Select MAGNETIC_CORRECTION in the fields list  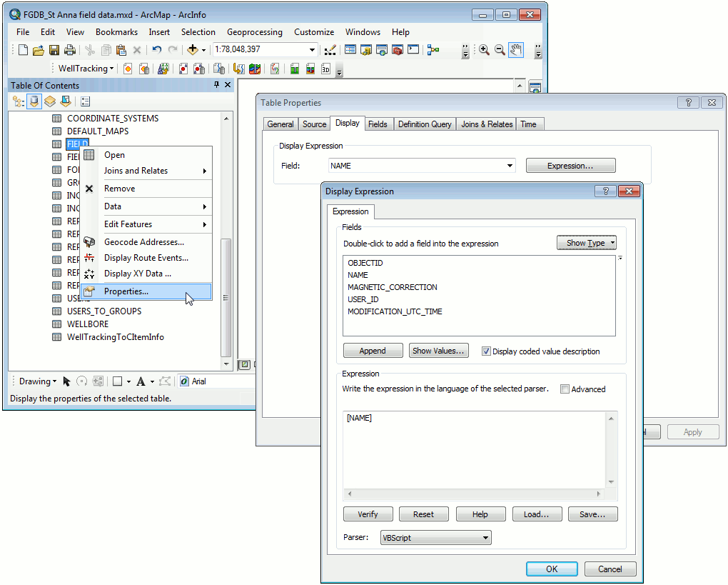click(393, 287)
